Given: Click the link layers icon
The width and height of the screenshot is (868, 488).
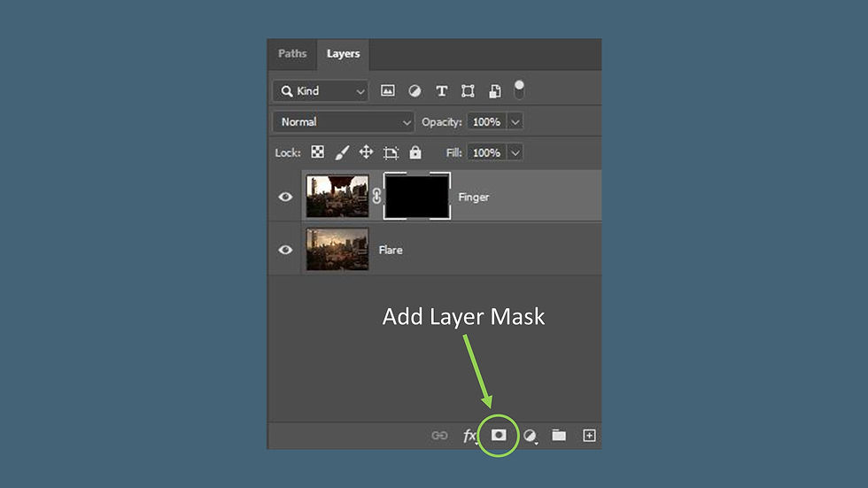Looking at the screenshot, I should 439,436.
